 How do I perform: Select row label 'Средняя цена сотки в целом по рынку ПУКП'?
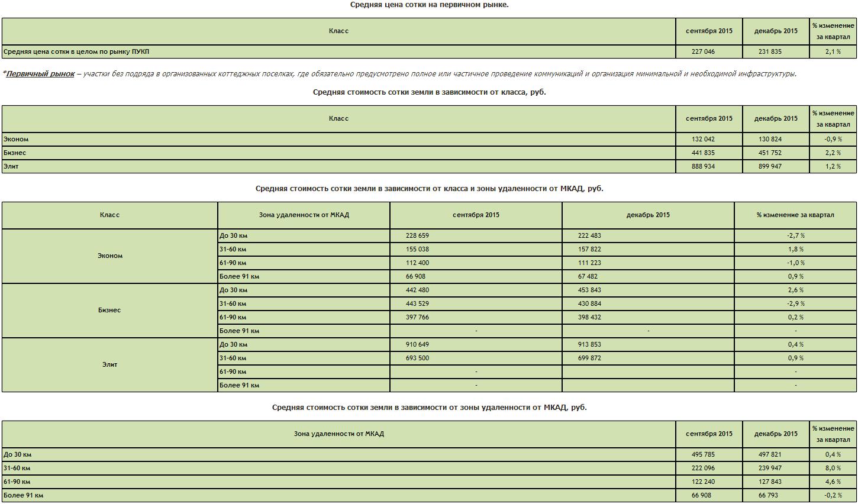76,51
